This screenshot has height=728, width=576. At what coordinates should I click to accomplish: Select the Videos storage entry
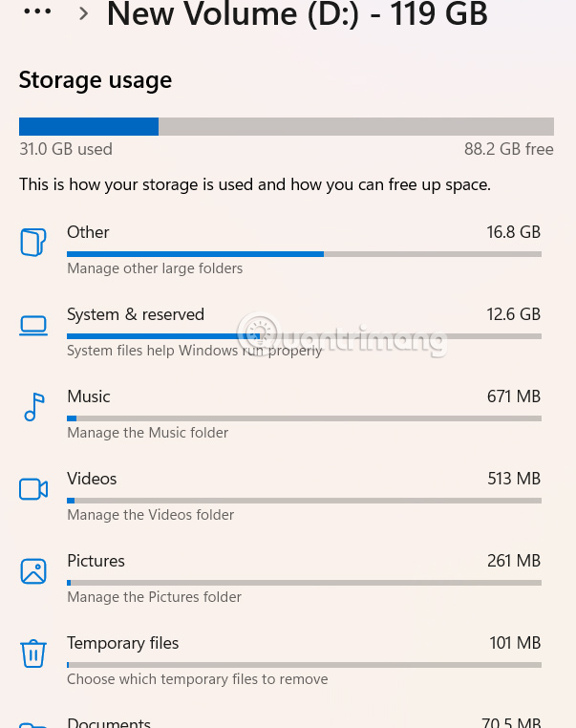(92, 479)
